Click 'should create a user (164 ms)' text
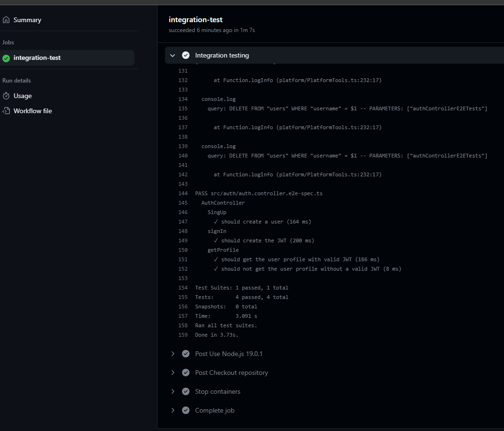Screen dimensions: 504x431 click(266, 222)
